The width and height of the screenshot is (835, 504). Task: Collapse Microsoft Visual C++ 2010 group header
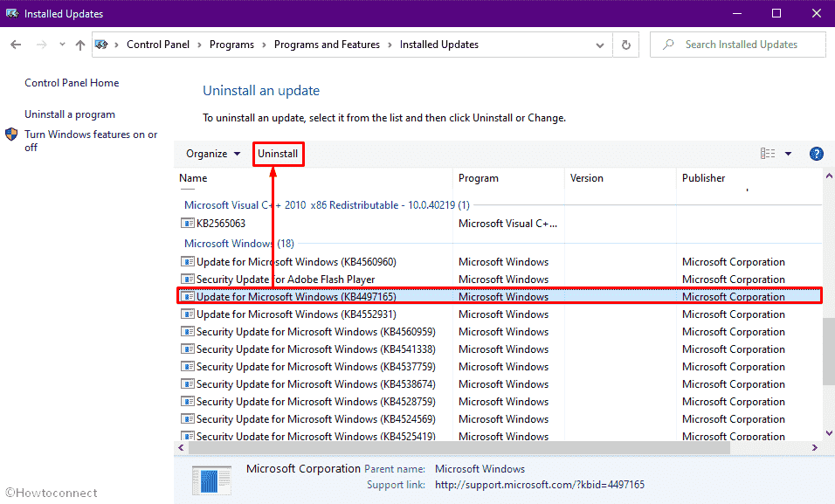(327, 205)
